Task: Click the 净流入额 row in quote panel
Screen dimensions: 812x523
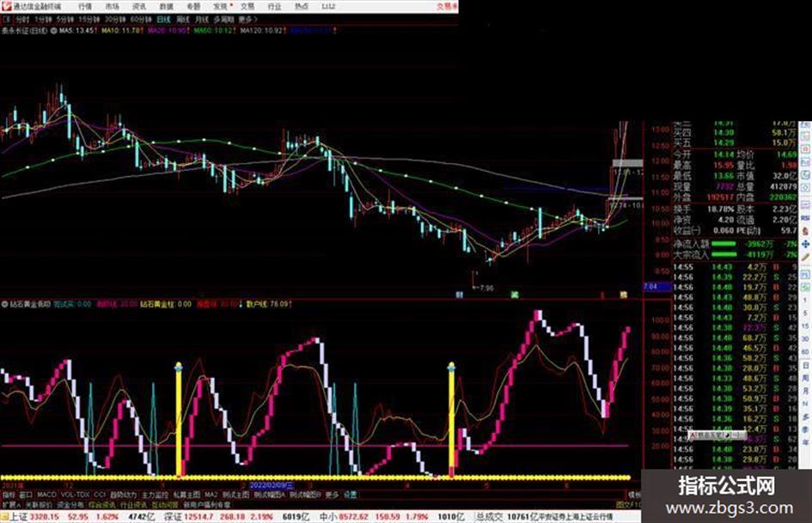Action: (735, 244)
